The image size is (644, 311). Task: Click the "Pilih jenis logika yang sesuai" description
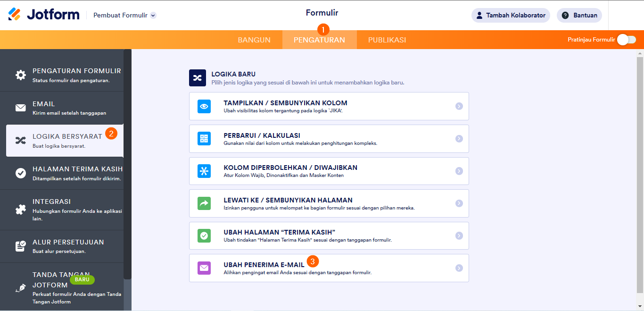pos(308,83)
